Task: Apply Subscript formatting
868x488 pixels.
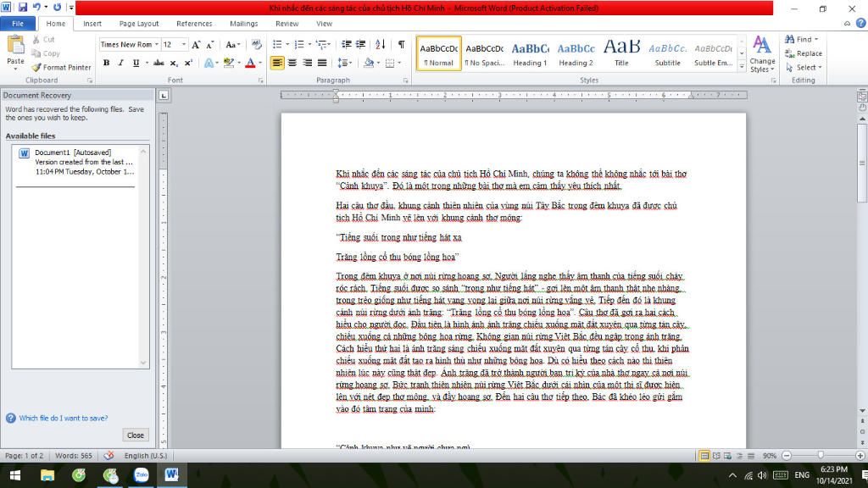Action: (x=174, y=63)
